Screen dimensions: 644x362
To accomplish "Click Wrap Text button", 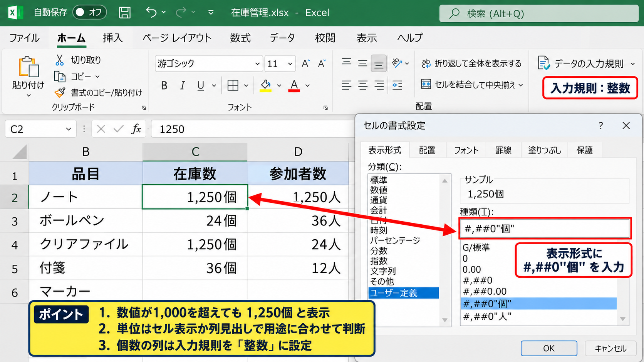I will coord(471,63).
